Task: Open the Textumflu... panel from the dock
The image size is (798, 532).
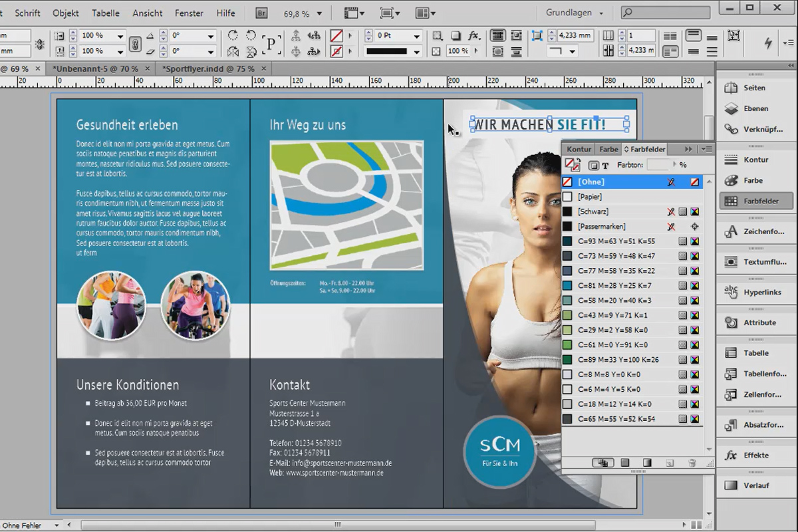Action: pos(756,262)
